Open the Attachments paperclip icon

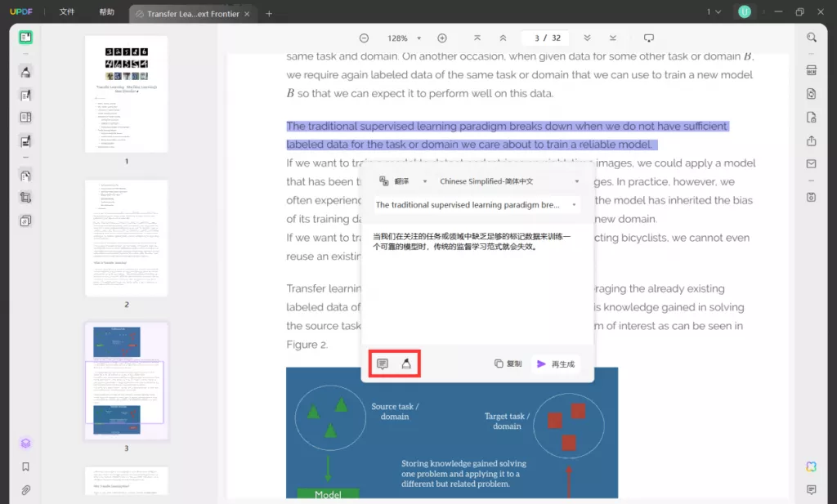25,490
